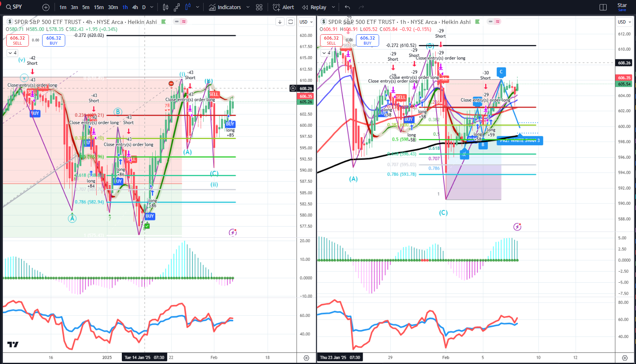This screenshot has width=636, height=364.
Task: Click the green flag on 1h chart
Action: click(477, 22)
